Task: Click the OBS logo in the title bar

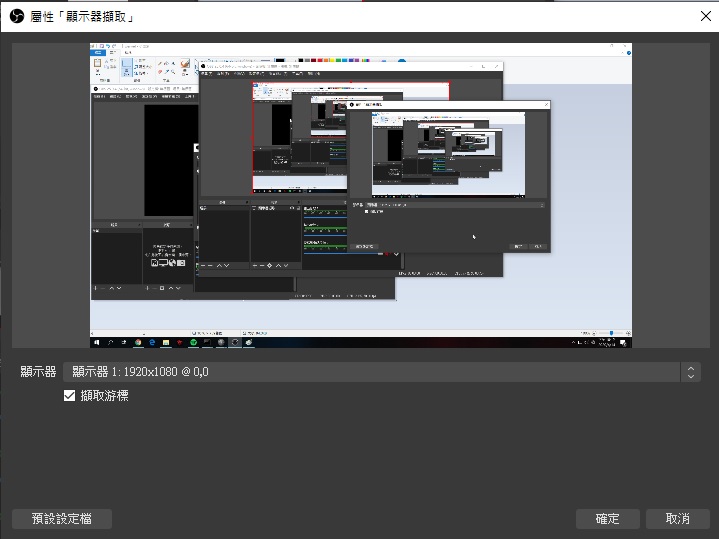Action: [x=14, y=17]
